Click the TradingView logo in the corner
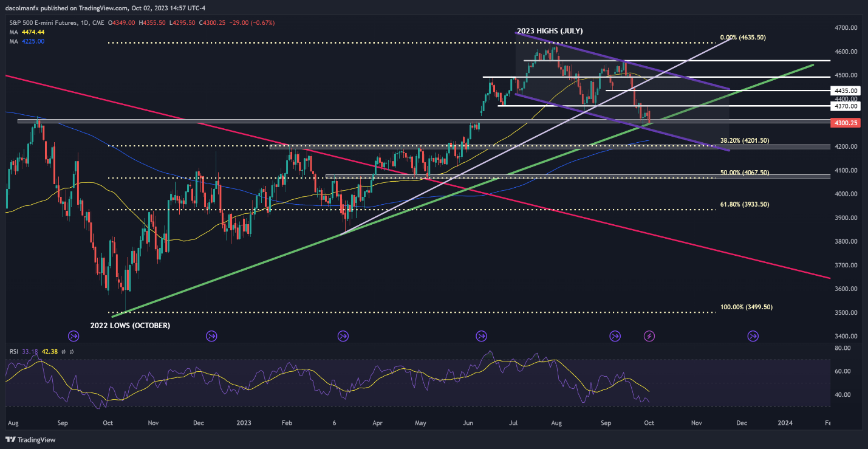The width and height of the screenshot is (868, 449). click(x=30, y=439)
